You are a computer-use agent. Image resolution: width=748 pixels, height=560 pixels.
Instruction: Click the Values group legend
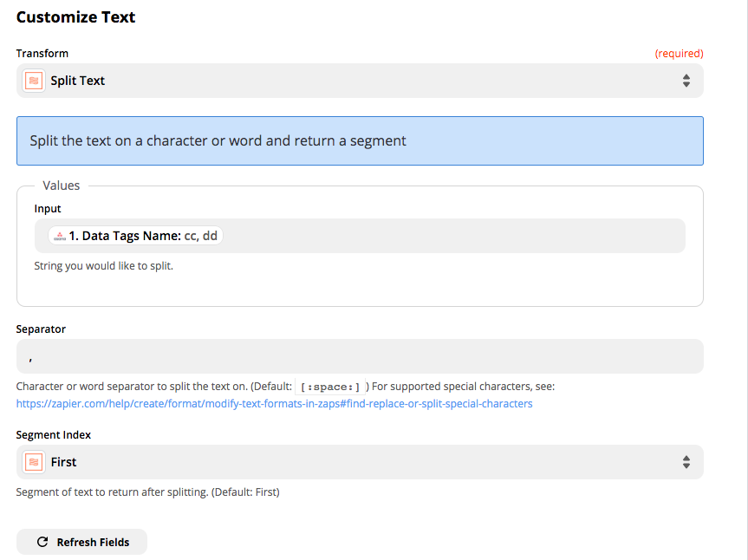click(62, 186)
